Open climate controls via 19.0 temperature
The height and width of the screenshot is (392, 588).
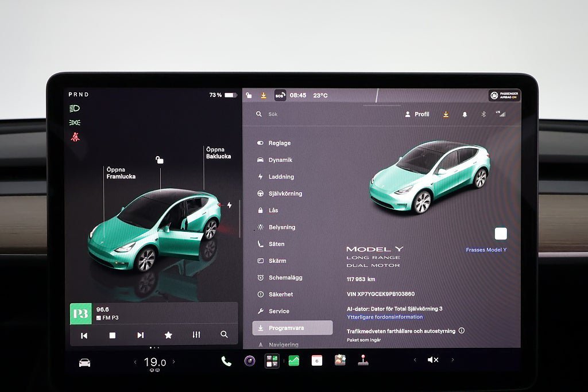[x=154, y=362]
